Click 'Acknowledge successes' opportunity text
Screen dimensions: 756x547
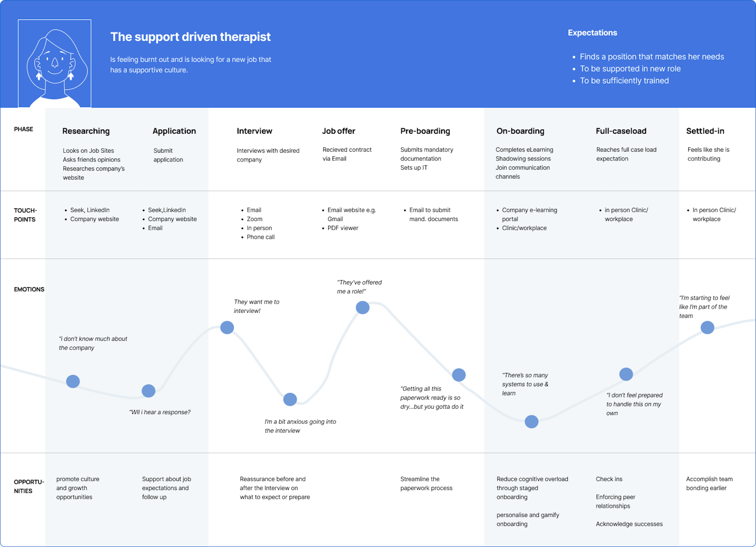coord(629,524)
